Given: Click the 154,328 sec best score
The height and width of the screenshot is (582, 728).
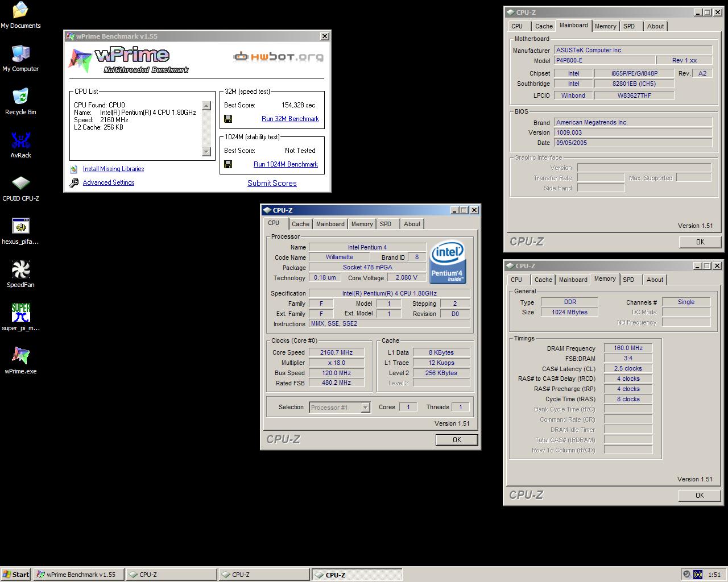Looking at the screenshot, I should [x=298, y=105].
